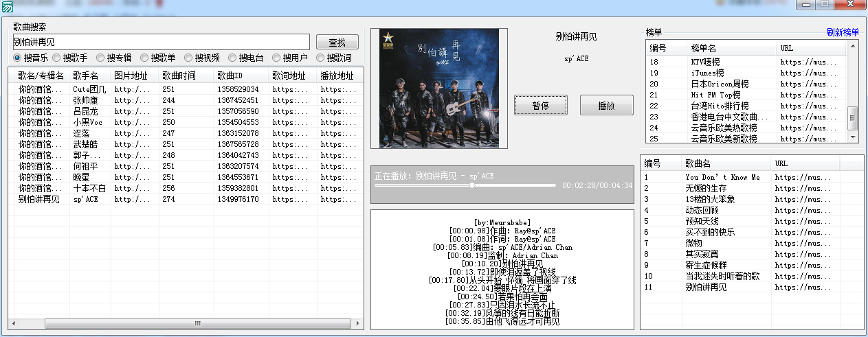
Task: Click lyric line [00:10.20]别怕讲再见
Action: click(502, 264)
